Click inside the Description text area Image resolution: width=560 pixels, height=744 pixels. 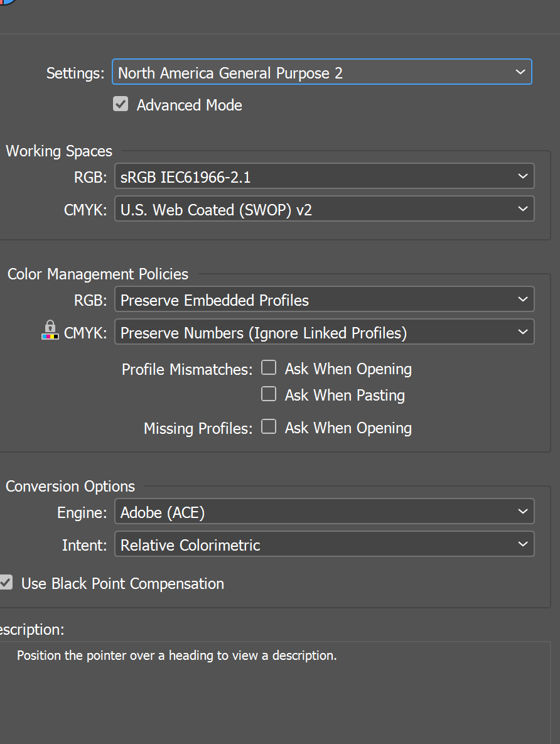276,684
